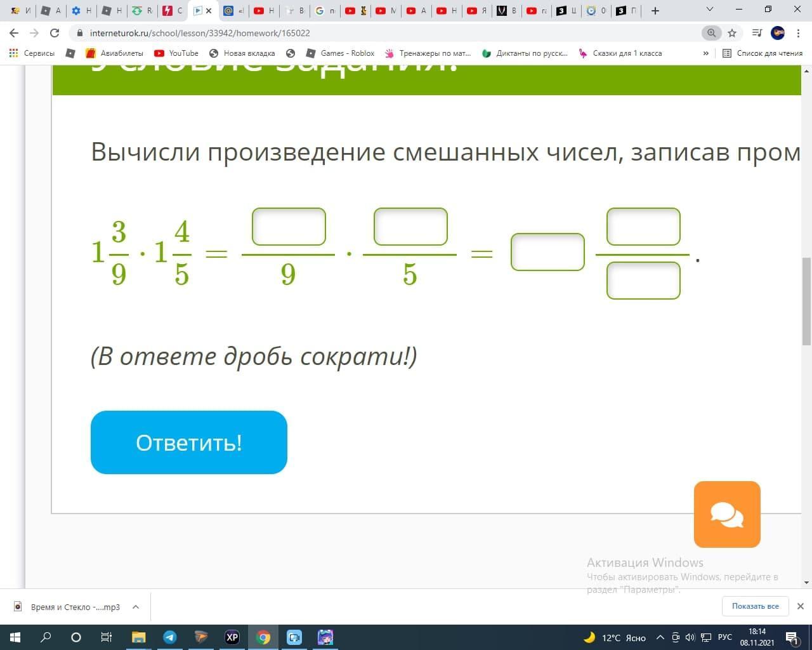
Task: Switch to the tab with the @ mail icon
Action: coord(234,11)
